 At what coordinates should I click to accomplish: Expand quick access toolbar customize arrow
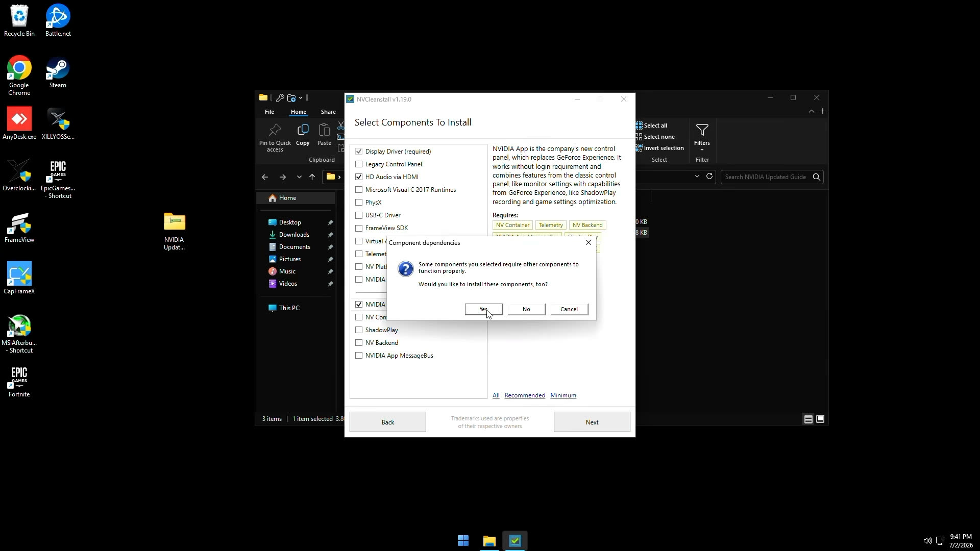click(301, 98)
